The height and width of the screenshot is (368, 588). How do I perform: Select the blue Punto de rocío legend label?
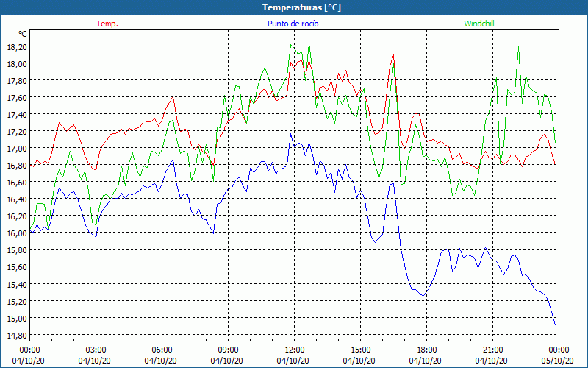click(293, 24)
